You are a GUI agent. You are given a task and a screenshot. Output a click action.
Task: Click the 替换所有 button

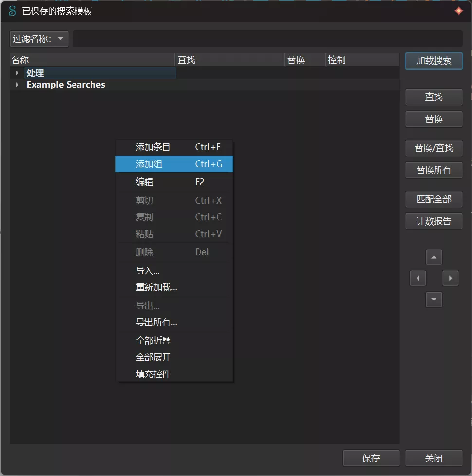tap(433, 170)
